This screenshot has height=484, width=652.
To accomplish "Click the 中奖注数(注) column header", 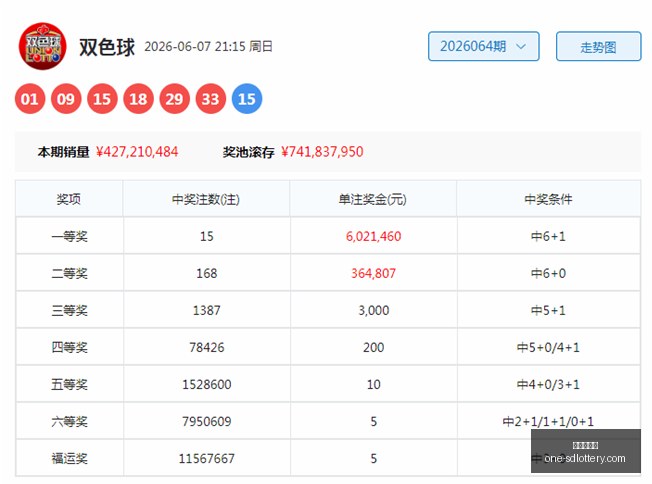I will click(x=206, y=199).
